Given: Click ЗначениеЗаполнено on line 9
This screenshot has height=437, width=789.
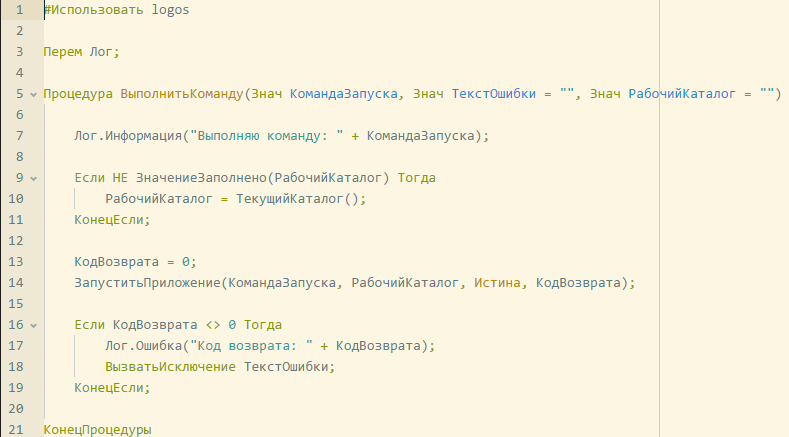Looking at the screenshot, I should (201, 178).
